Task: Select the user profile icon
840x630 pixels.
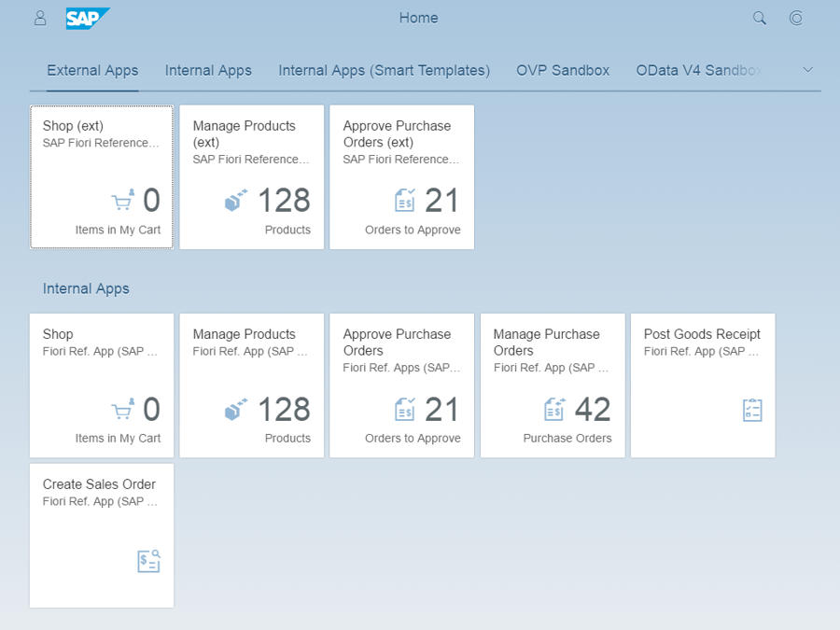Action: pyautogui.click(x=39, y=17)
